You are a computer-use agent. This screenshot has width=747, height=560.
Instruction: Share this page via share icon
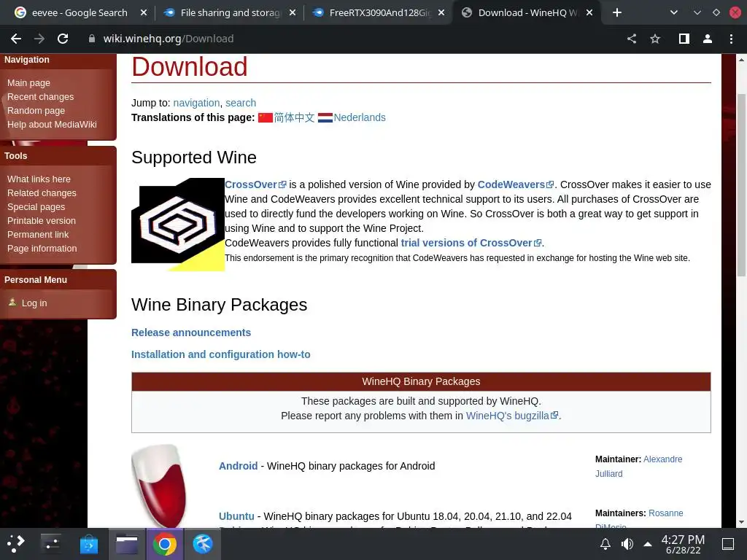[x=632, y=39]
